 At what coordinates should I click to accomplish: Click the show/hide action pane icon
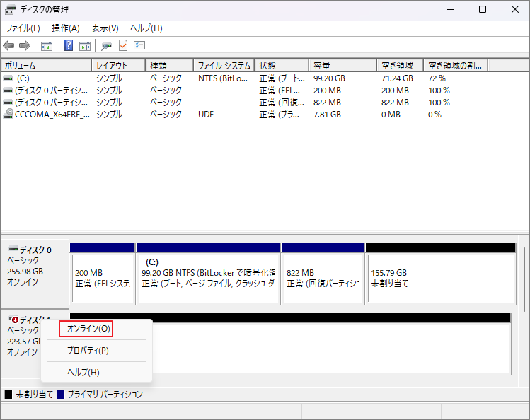tap(85, 45)
